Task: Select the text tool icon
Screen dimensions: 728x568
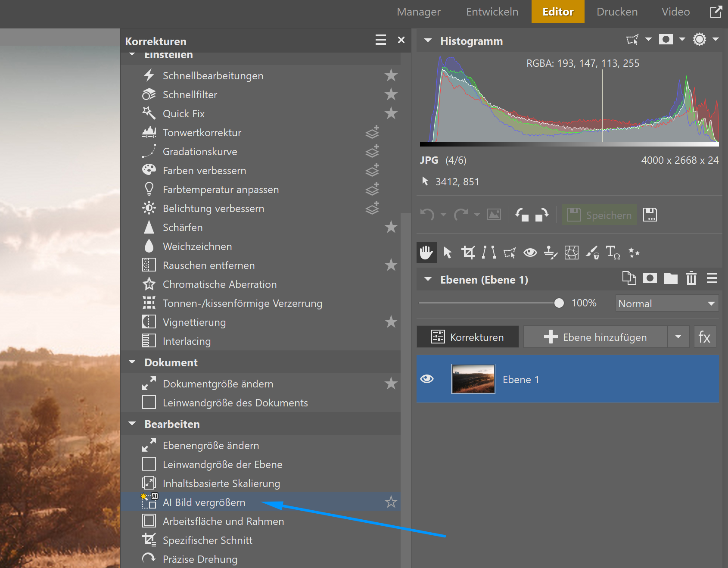Action: click(x=612, y=253)
